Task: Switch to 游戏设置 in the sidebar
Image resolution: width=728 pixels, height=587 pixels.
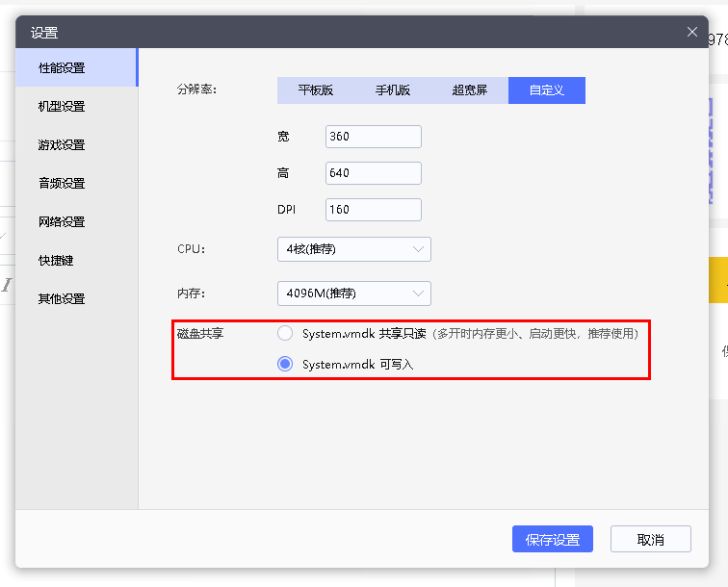Action: [62, 145]
